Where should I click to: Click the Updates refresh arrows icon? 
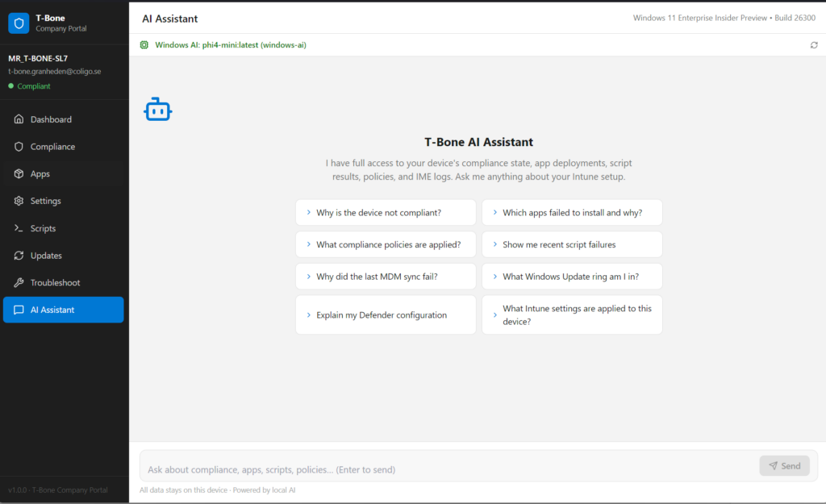[19, 256]
